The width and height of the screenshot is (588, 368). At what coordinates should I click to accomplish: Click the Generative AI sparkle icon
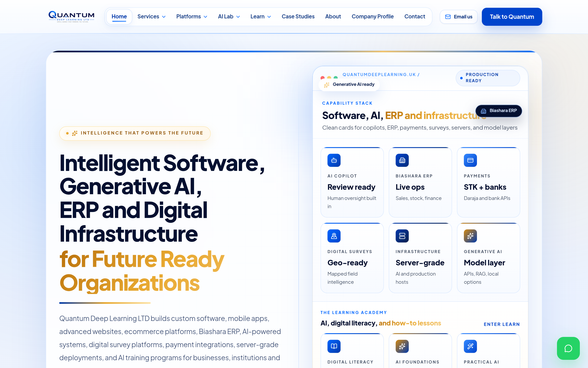[x=470, y=236]
